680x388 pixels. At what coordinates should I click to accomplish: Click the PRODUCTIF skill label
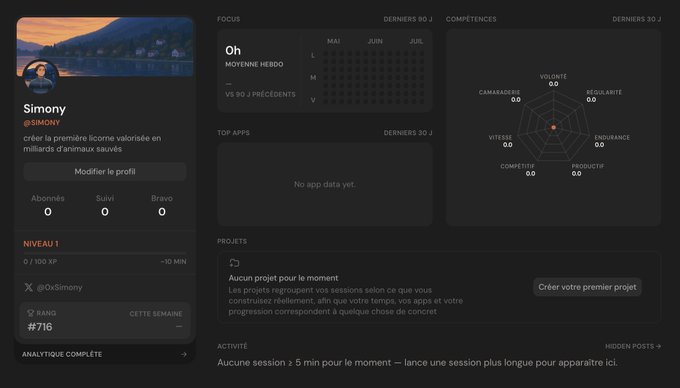(x=588, y=166)
